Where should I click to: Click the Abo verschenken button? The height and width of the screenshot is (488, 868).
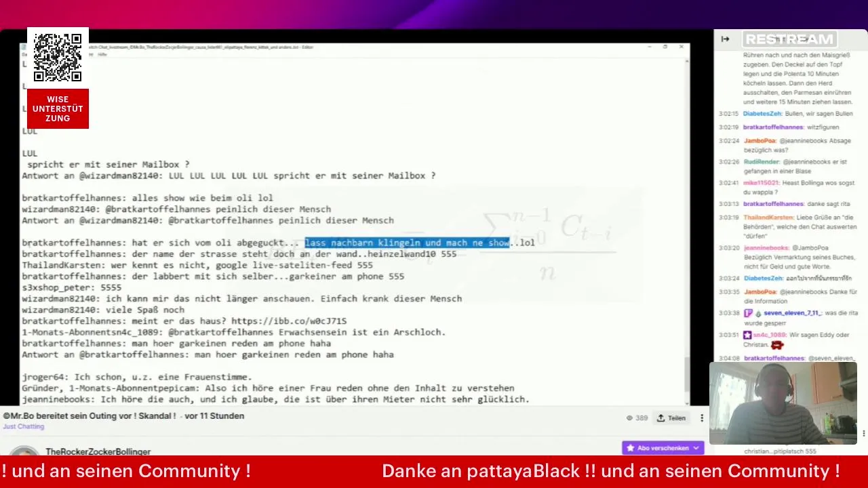[663, 448]
